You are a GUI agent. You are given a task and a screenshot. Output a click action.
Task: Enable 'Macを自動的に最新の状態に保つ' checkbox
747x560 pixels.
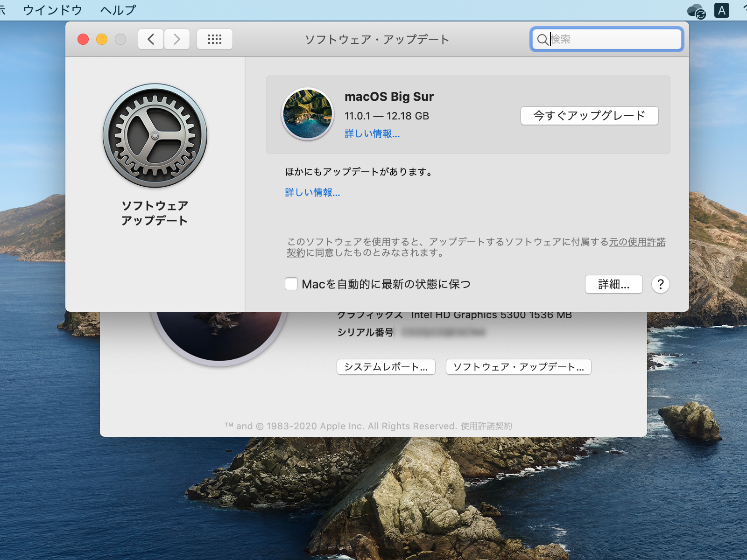(291, 284)
